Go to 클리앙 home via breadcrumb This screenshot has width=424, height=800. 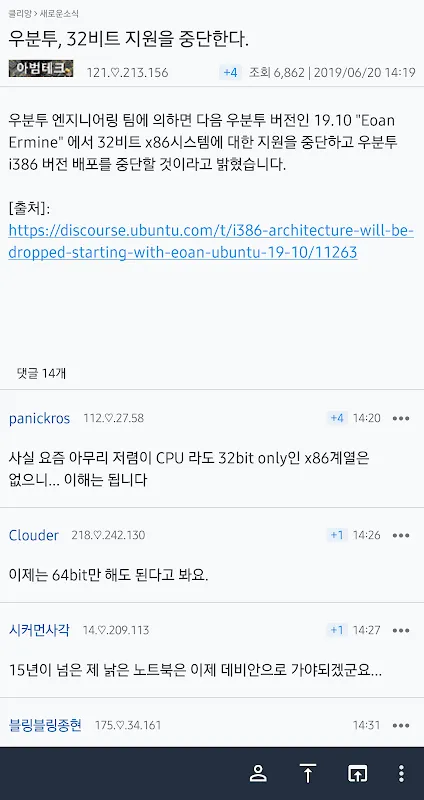click(x=19, y=14)
